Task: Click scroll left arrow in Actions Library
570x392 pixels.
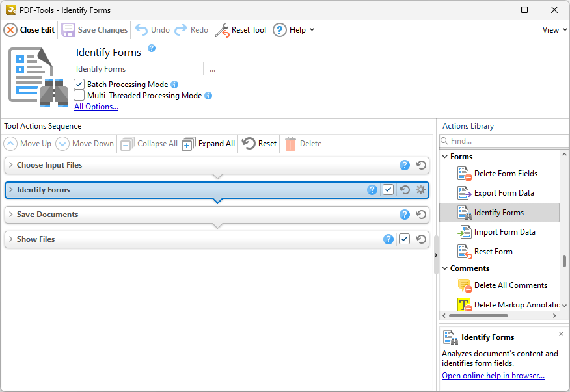Action: click(x=444, y=316)
